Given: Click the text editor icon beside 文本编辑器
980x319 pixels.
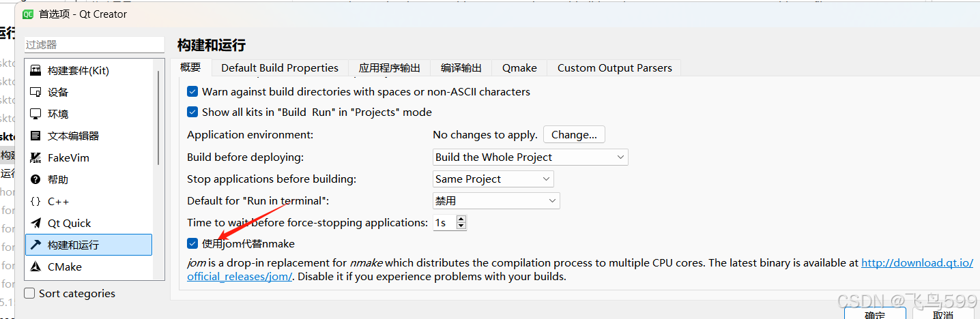Looking at the screenshot, I should (x=35, y=136).
